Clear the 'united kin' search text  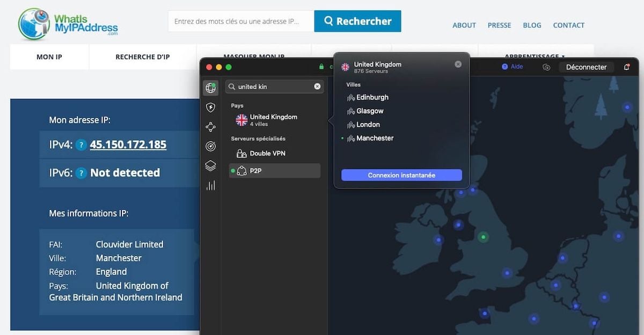317,86
